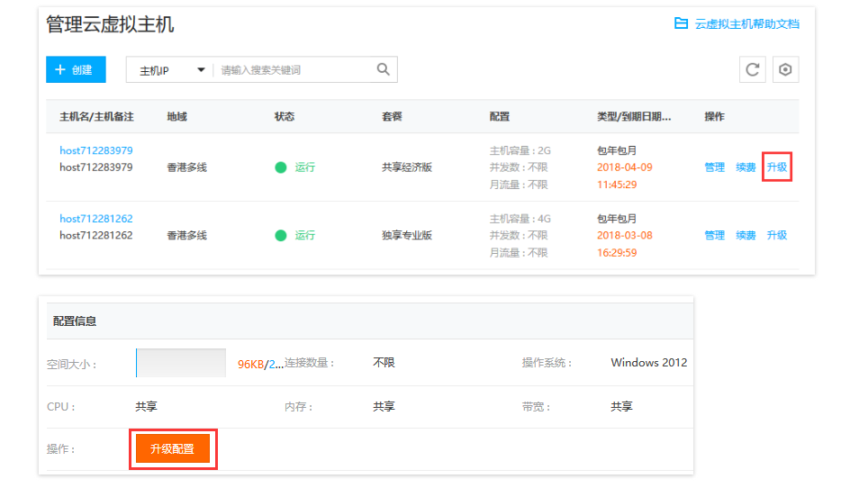Click in the search keyword input field
Image resolution: width=868 pixels, height=488 pixels.
(x=293, y=70)
